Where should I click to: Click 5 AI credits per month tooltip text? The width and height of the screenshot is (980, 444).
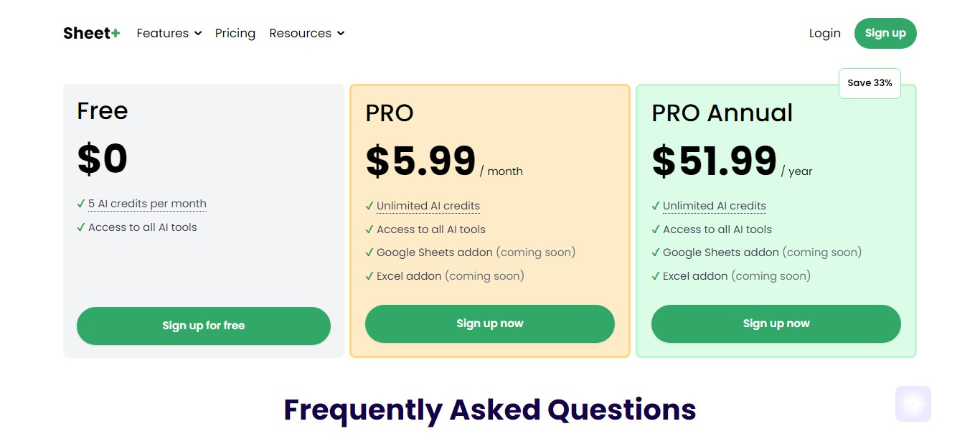pyautogui.click(x=147, y=204)
